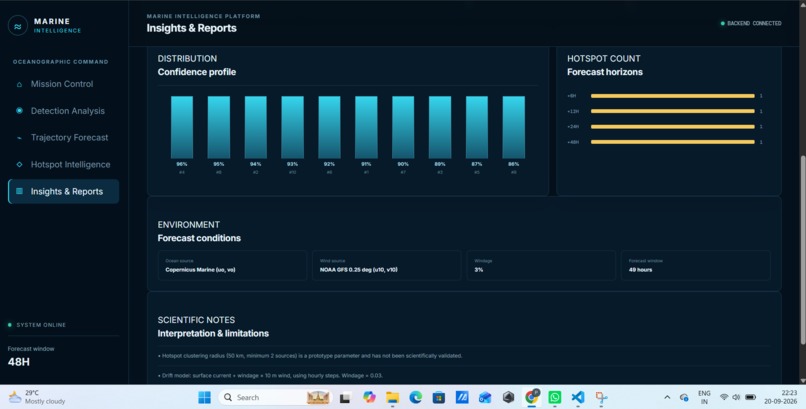Click the +12H hotspot horizon bar
Screen dimensions: 806x409
tap(673, 111)
